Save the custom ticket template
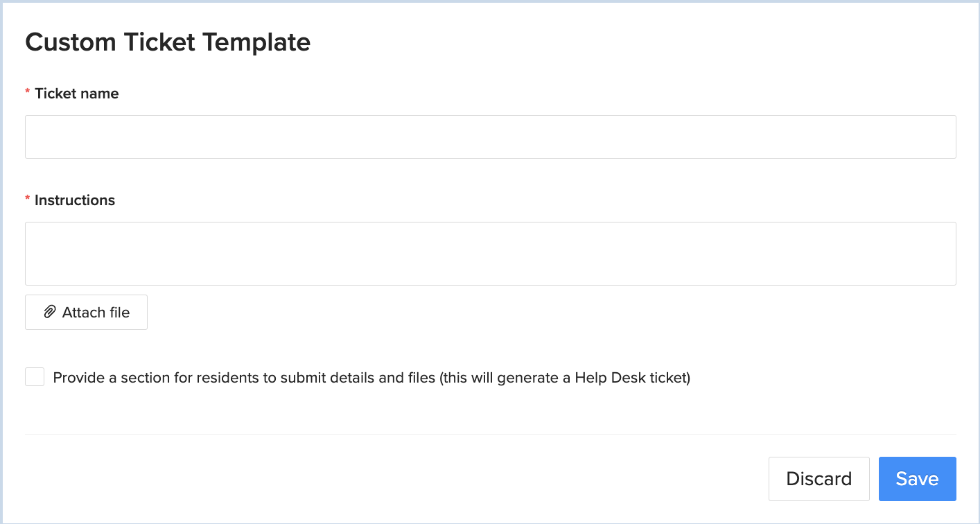980x524 pixels. [x=918, y=479]
